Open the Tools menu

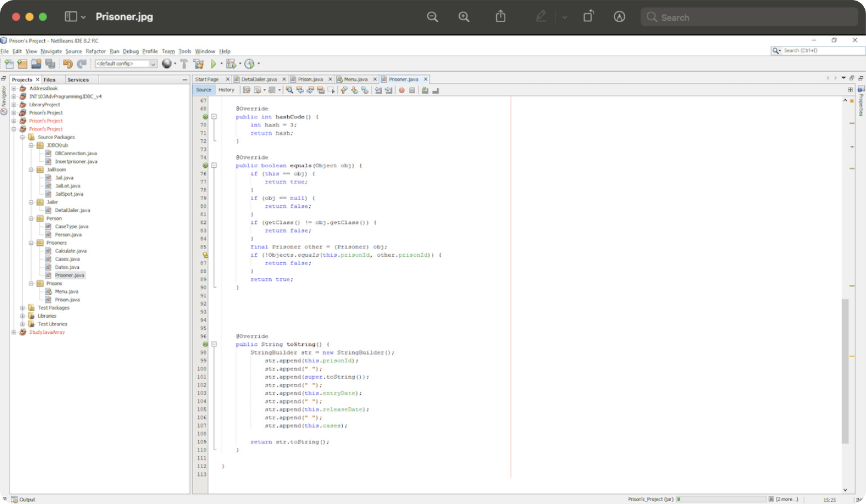[185, 51]
